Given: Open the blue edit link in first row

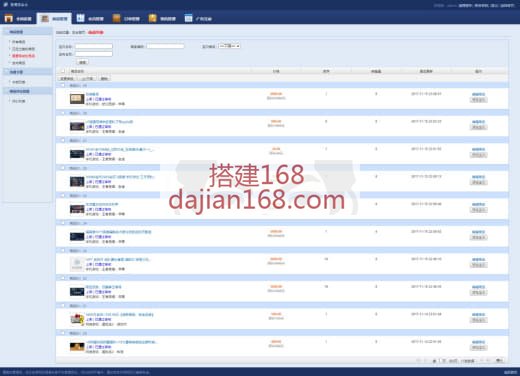Looking at the screenshot, I should [x=478, y=94].
